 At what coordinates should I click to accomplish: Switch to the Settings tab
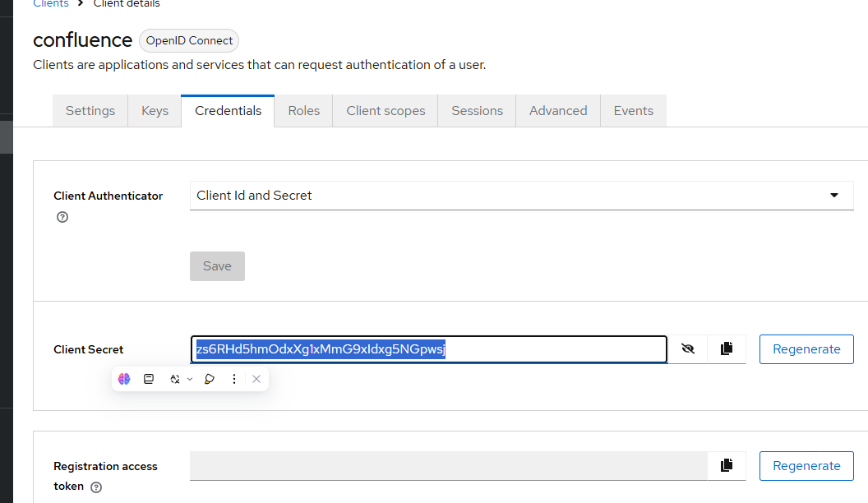point(90,111)
